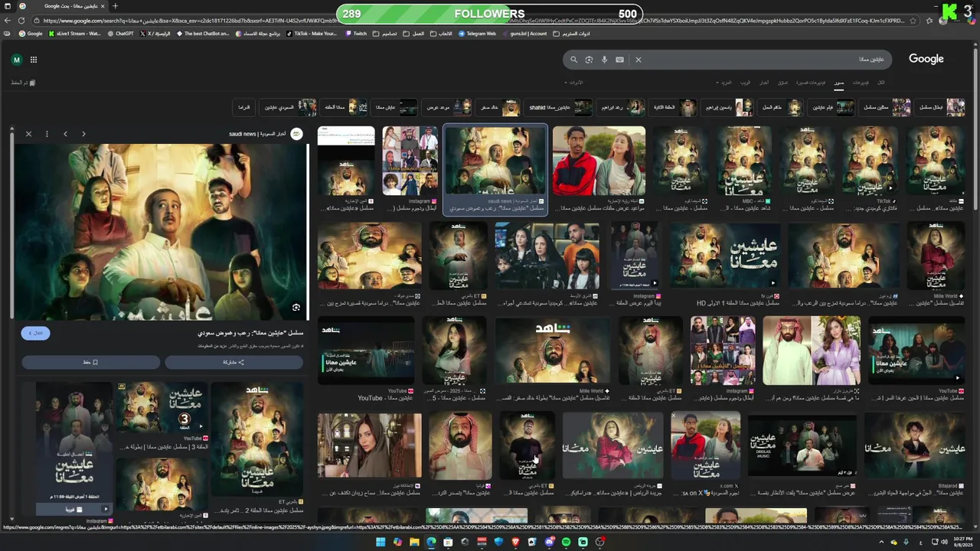Viewport: 980px width, 551px height.
Task: Open Google Lens on the preview image
Action: coord(296,308)
